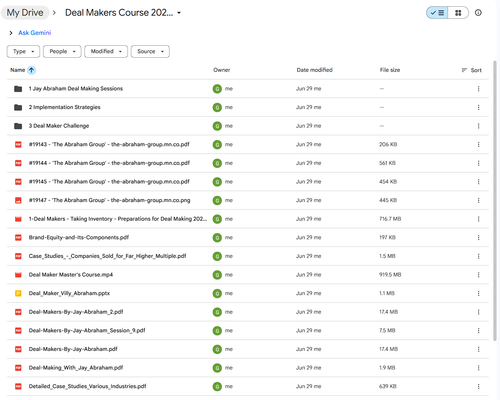Image resolution: width=500 pixels, height=400 pixels.
Task: Click the Sort icon in the column header
Action: 464,70
